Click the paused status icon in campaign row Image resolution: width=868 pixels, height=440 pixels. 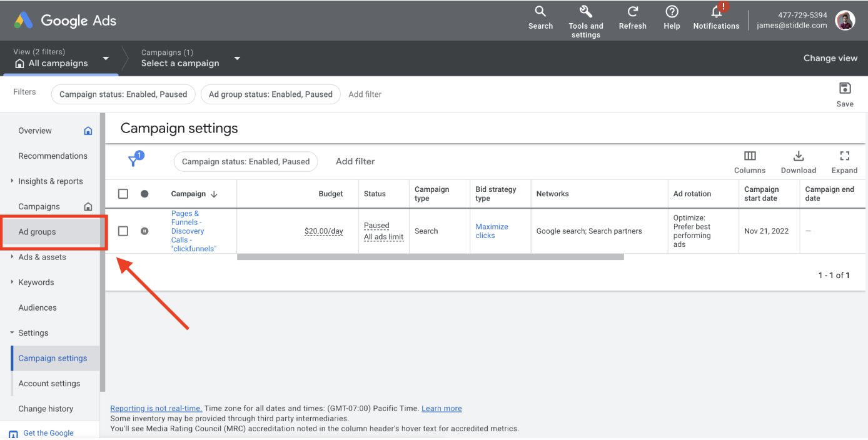tap(144, 231)
